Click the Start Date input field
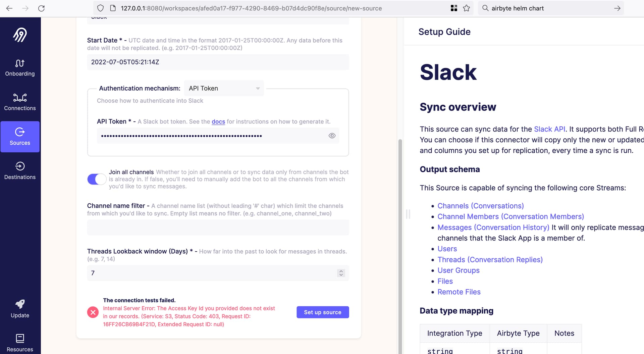This screenshot has width=644, height=354. click(x=218, y=62)
